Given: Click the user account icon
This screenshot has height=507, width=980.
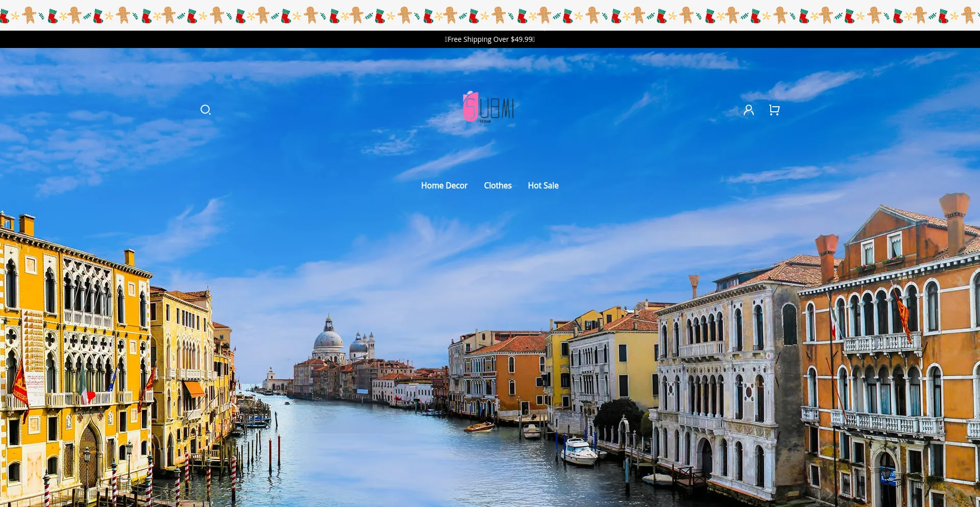Looking at the screenshot, I should [748, 110].
